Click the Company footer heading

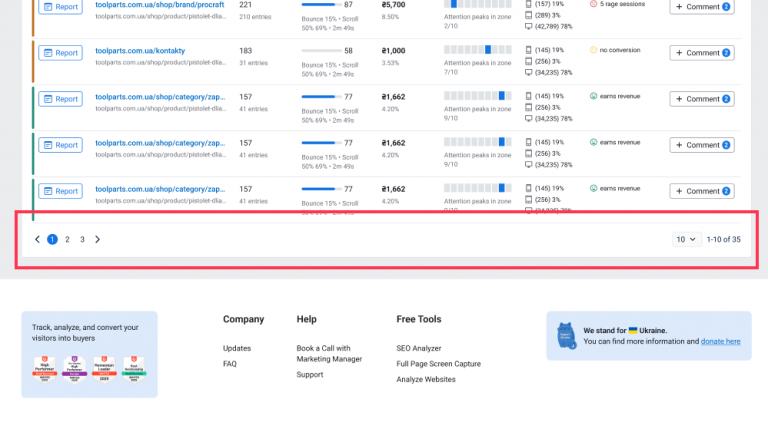243,319
